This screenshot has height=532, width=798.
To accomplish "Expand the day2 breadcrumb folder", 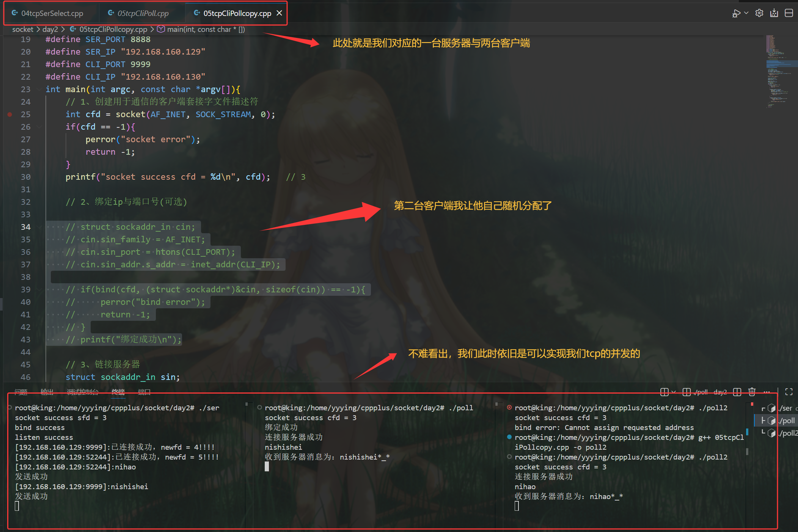I will tap(50, 29).
